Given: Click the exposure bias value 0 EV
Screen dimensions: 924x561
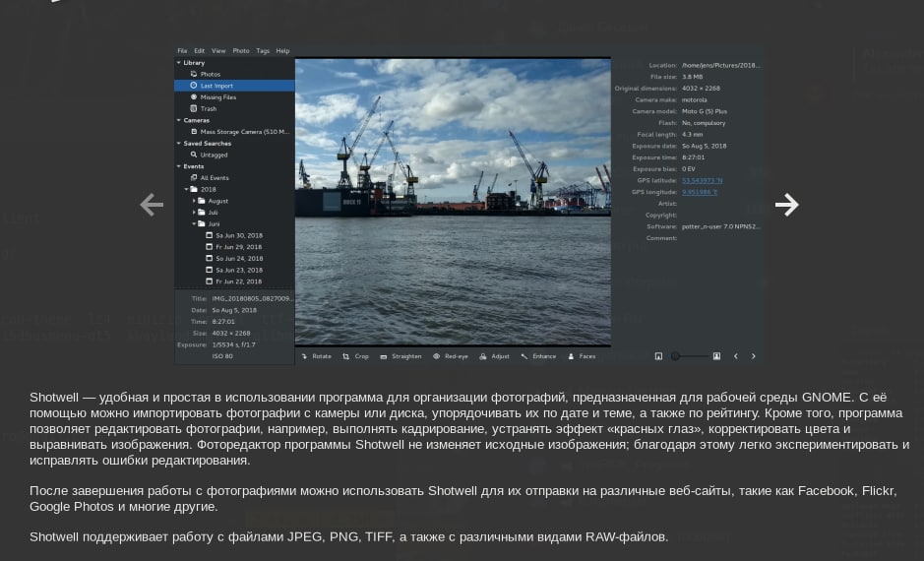Looking at the screenshot, I should tap(688, 169).
